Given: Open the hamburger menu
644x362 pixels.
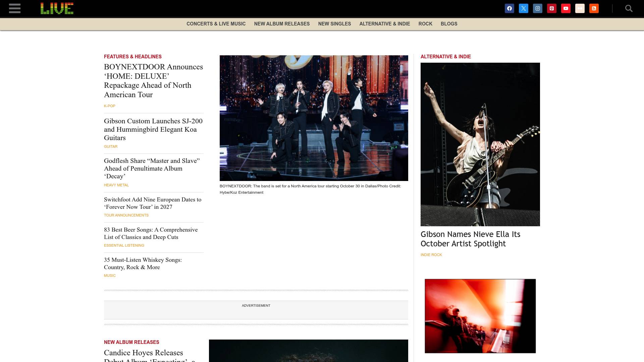Looking at the screenshot, I should tap(15, 8).
